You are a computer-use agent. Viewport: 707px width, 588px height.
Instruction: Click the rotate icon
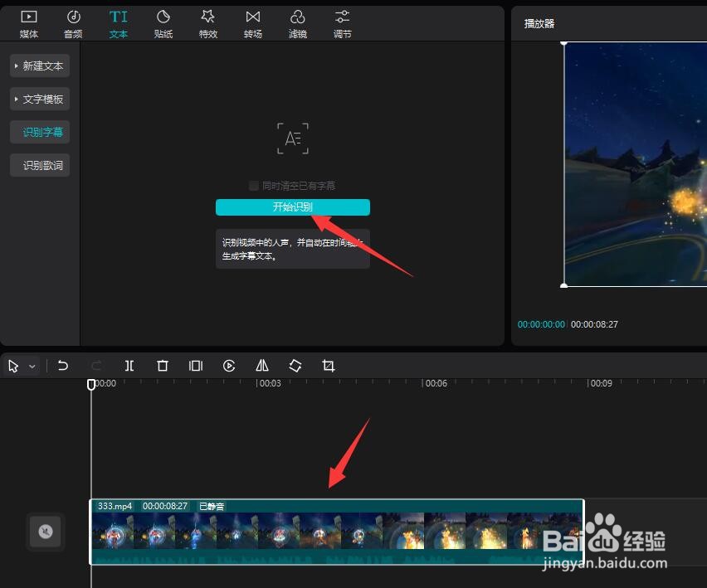[x=295, y=366]
